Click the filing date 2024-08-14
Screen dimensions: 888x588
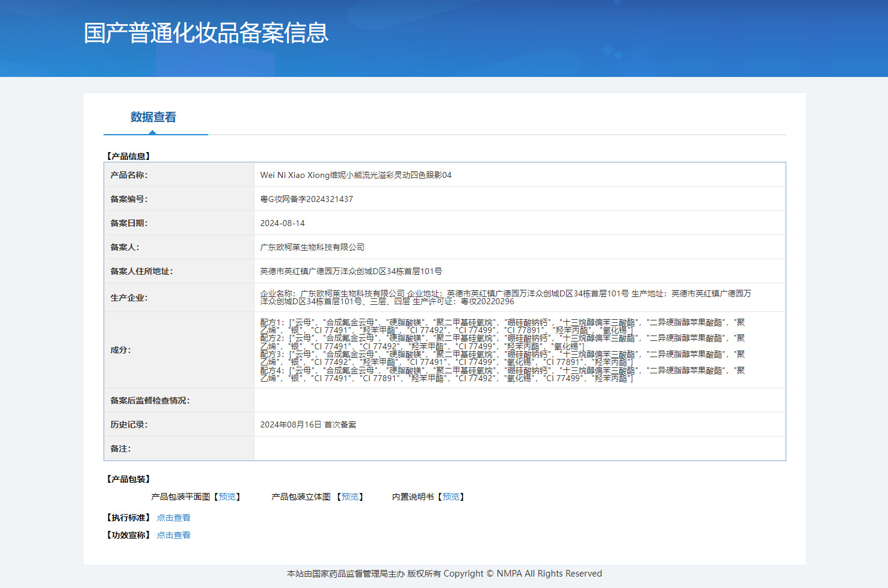tap(282, 223)
